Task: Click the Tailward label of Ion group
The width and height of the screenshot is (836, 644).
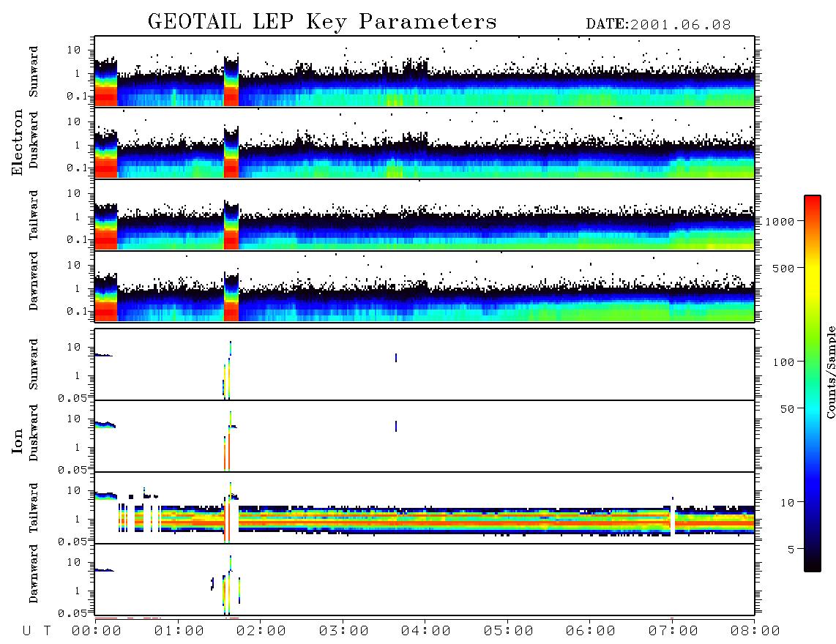Action: click(34, 508)
